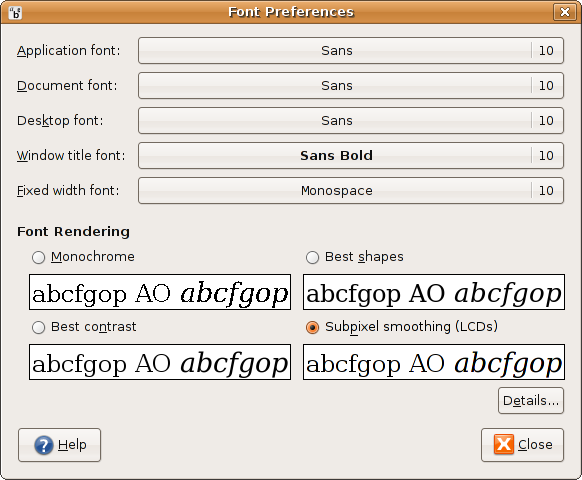Click the Help button
The width and height of the screenshot is (582, 480).
coord(59,445)
